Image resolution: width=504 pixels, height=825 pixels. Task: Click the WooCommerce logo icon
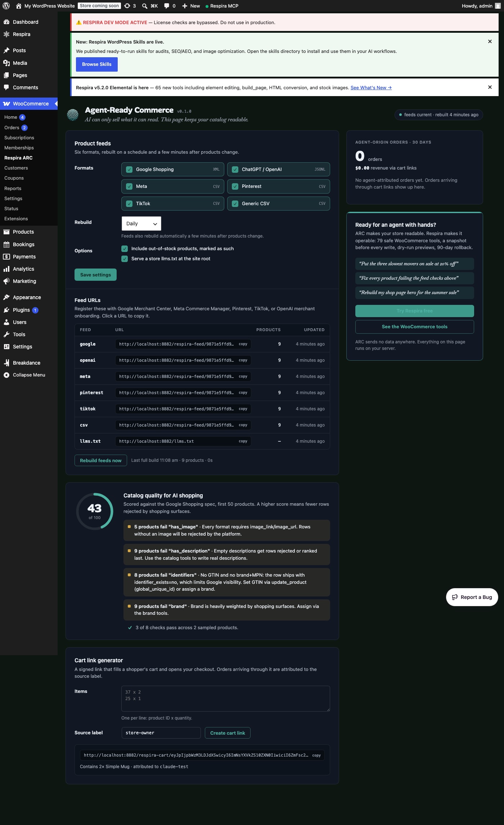[6, 104]
